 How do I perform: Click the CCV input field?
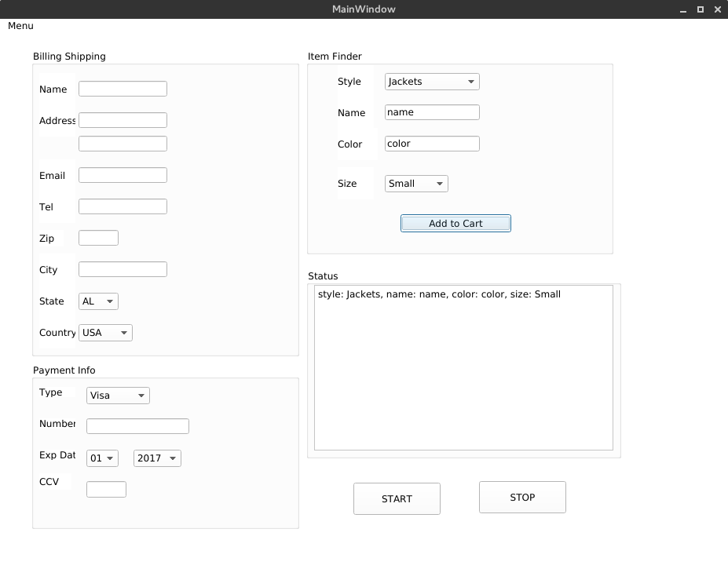(106, 489)
